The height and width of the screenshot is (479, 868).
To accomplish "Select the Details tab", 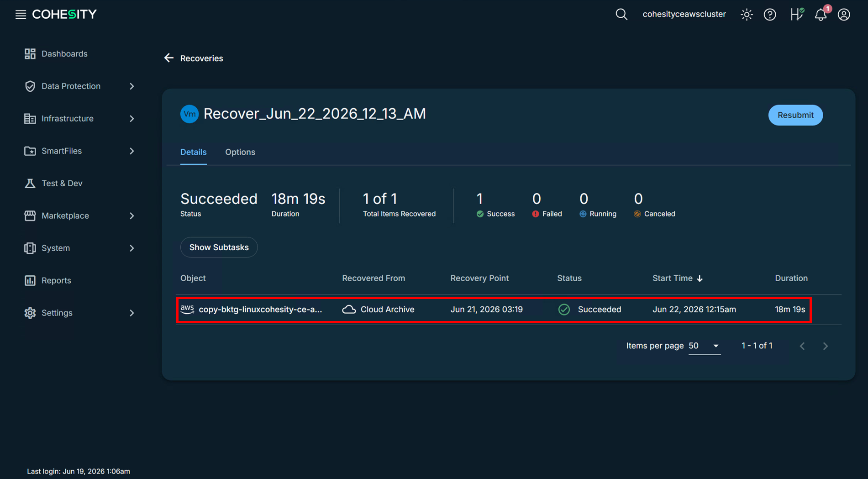I will coord(193,152).
